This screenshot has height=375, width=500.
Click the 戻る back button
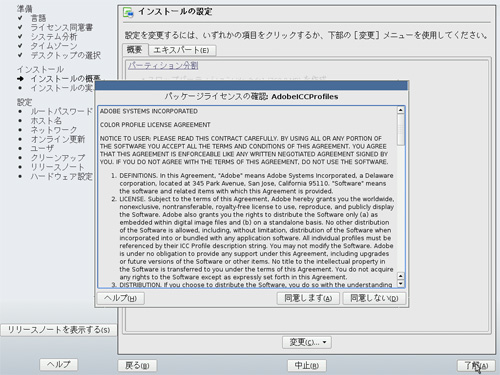(137, 365)
